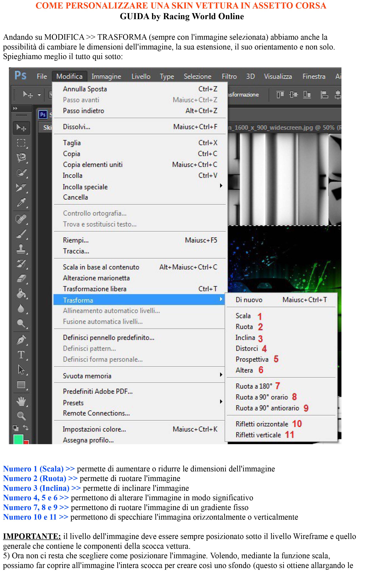
Task: Select the Rectangular Marquee tool
Action: point(21,143)
